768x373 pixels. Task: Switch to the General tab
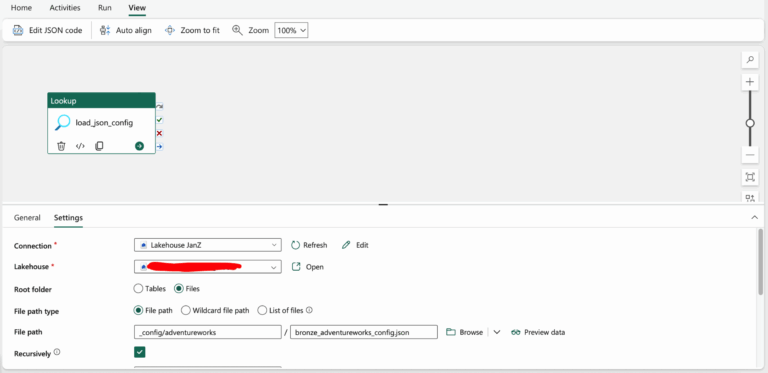tap(27, 218)
